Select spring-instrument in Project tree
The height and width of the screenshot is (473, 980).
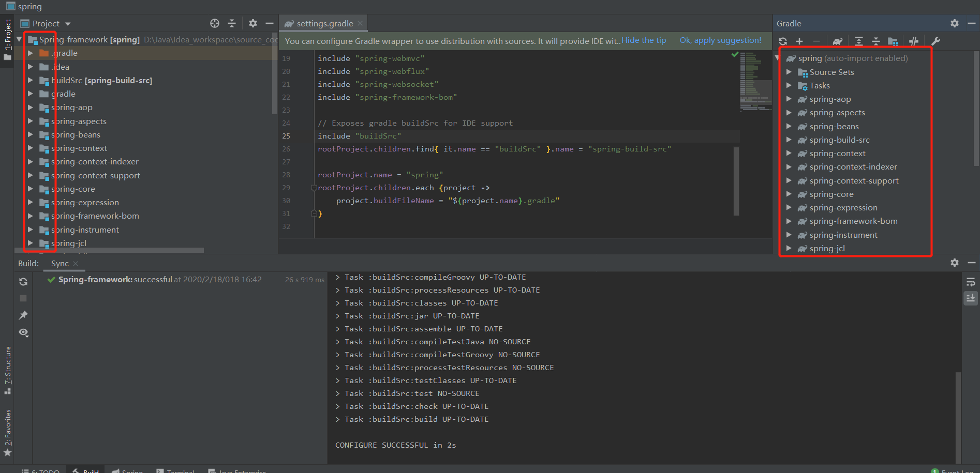point(85,230)
